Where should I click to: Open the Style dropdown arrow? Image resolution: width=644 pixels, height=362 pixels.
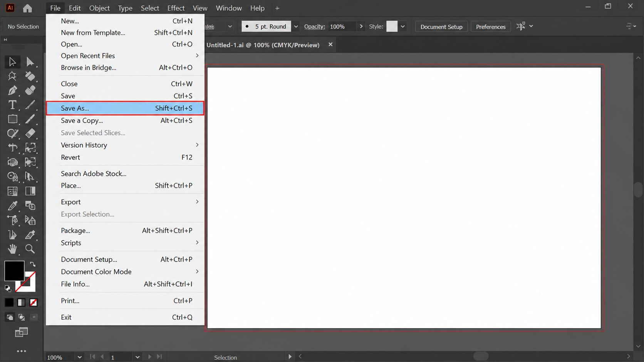(x=402, y=27)
